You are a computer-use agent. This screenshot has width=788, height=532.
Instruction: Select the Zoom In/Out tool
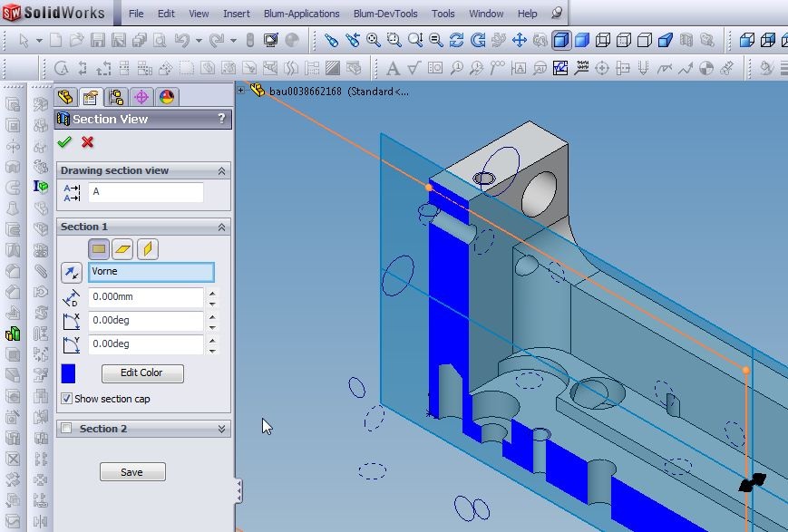pyautogui.click(x=415, y=40)
